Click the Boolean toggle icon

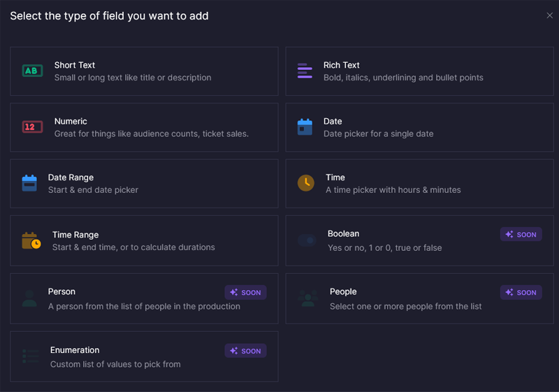pyautogui.click(x=307, y=240)
